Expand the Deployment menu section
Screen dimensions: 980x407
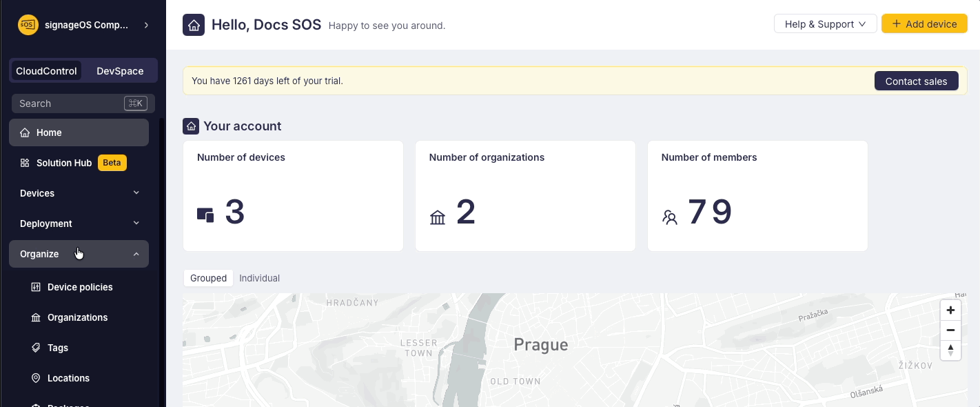(79, 224)
